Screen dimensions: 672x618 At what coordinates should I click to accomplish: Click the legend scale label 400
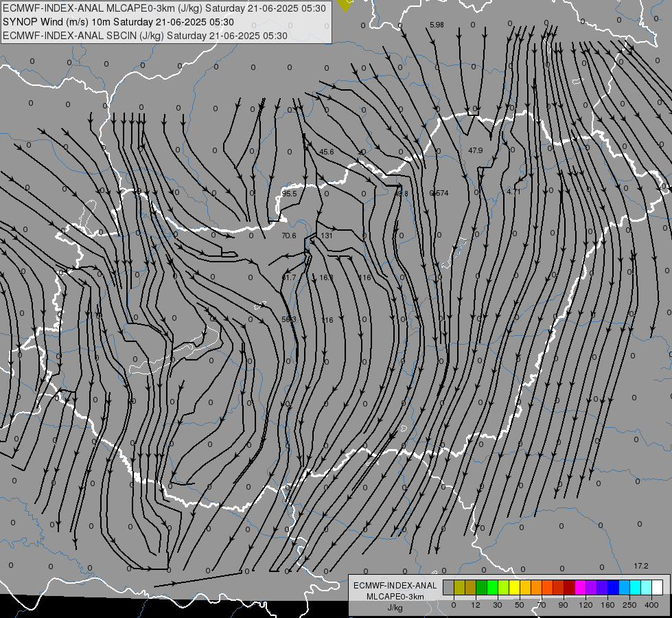click(651, 605)
